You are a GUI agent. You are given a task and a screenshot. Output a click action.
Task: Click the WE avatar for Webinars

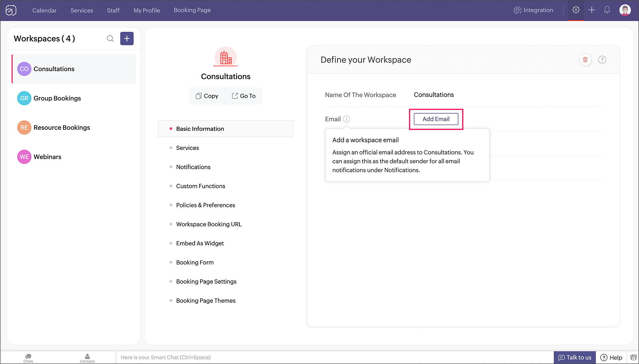point(24,157)
